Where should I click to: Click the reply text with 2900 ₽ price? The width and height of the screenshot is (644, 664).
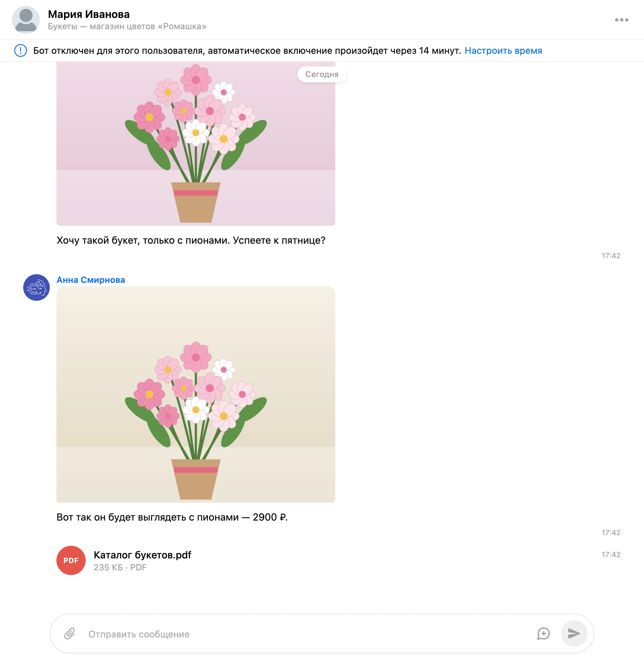tap(172, 517)
